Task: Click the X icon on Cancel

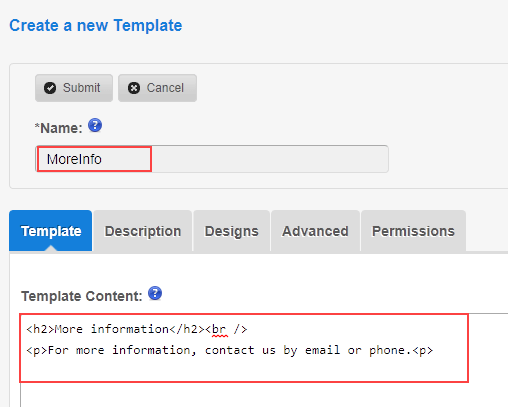Action: click(x=134, y=88)
